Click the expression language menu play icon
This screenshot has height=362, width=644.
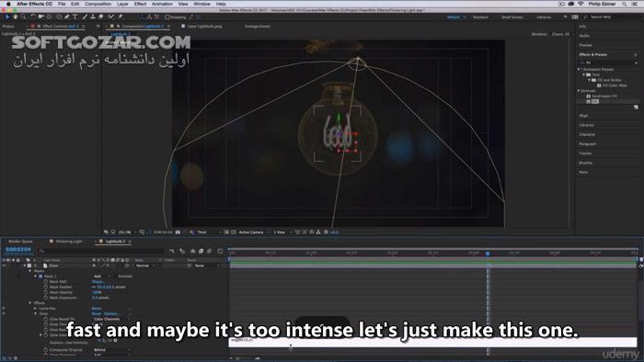115,340
